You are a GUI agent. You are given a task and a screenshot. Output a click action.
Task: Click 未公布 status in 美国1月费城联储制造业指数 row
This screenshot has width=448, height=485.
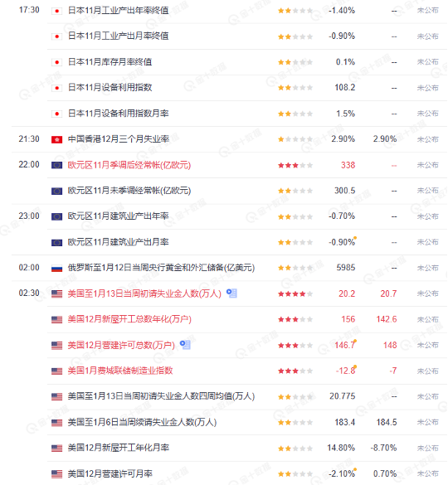point(428,371)
